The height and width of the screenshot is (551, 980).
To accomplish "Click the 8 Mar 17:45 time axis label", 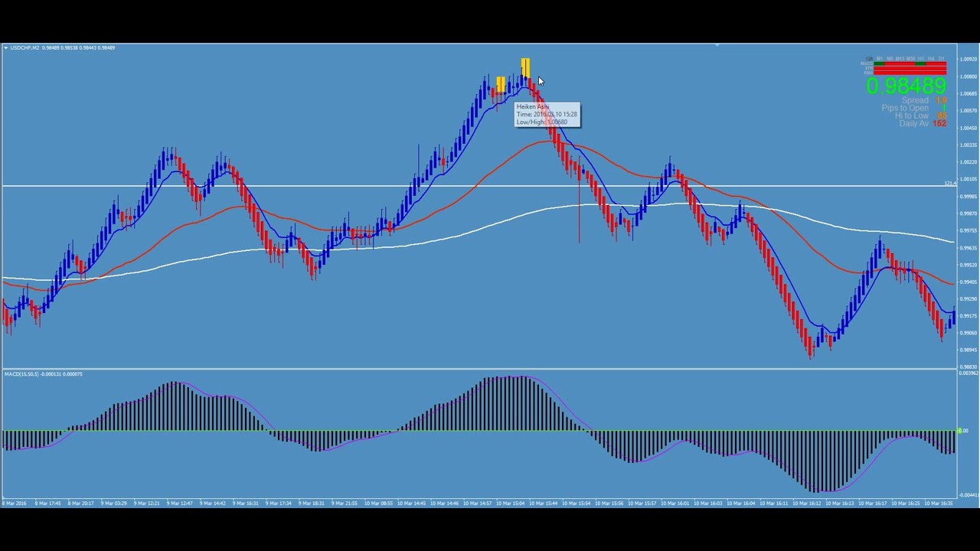I will (48, 504).
